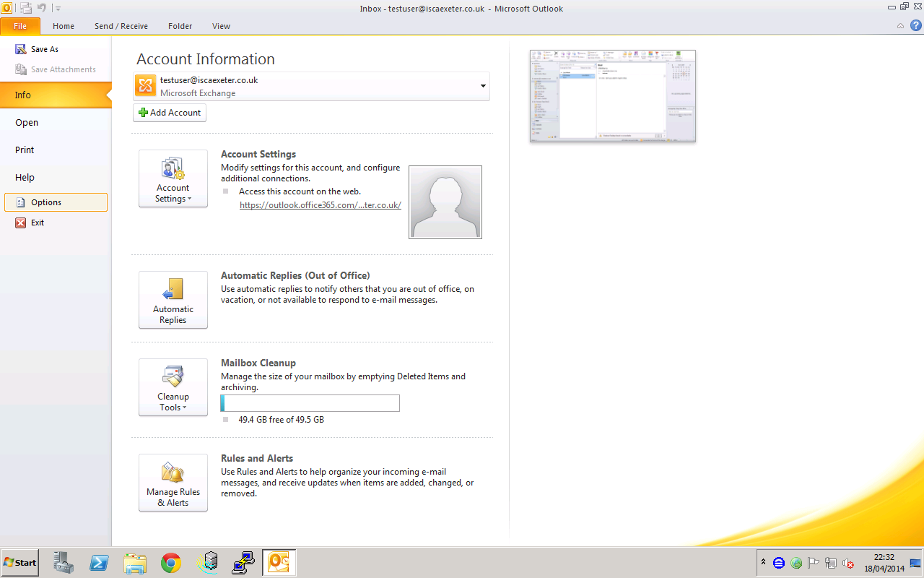This screenshot has height=578, width=924.
Task: Click the Microsoft Exchange account icon
Action: point(146,86)
